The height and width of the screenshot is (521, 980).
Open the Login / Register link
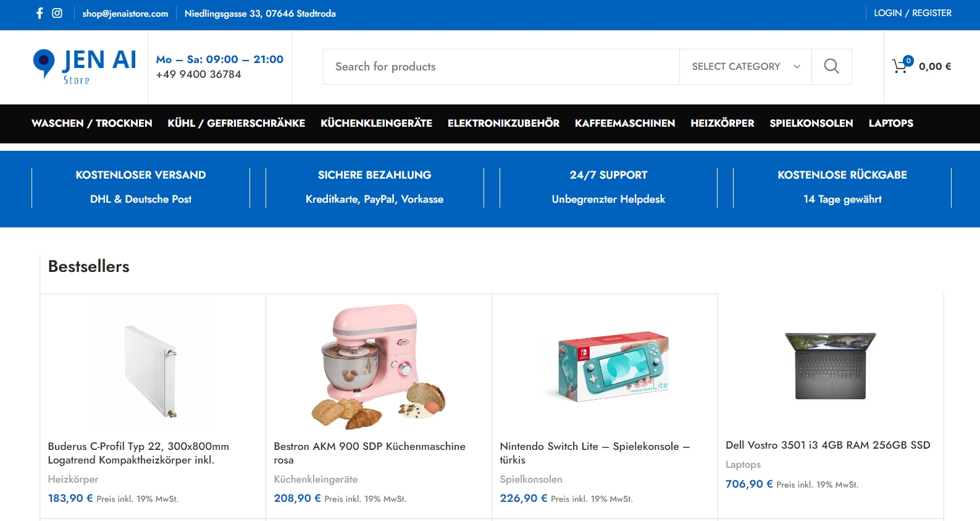(912, 13)
